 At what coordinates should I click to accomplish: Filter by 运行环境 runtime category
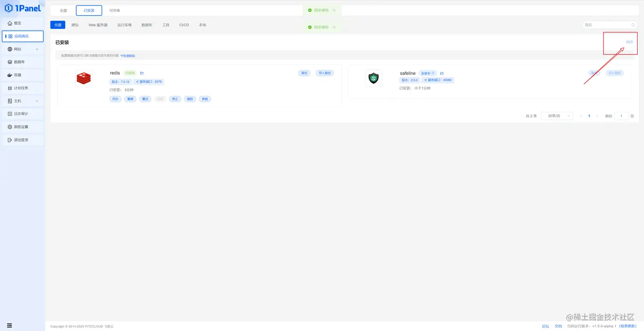124,25
